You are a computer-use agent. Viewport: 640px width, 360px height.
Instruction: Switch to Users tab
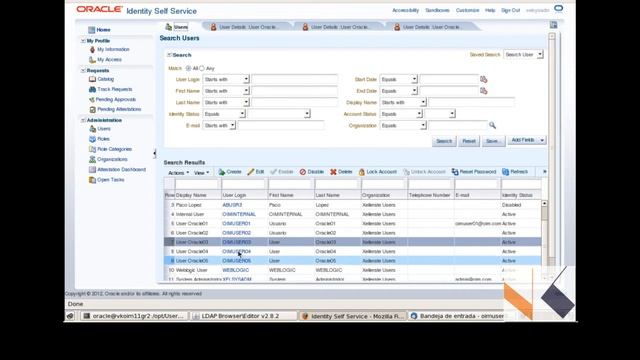[177, 27]
